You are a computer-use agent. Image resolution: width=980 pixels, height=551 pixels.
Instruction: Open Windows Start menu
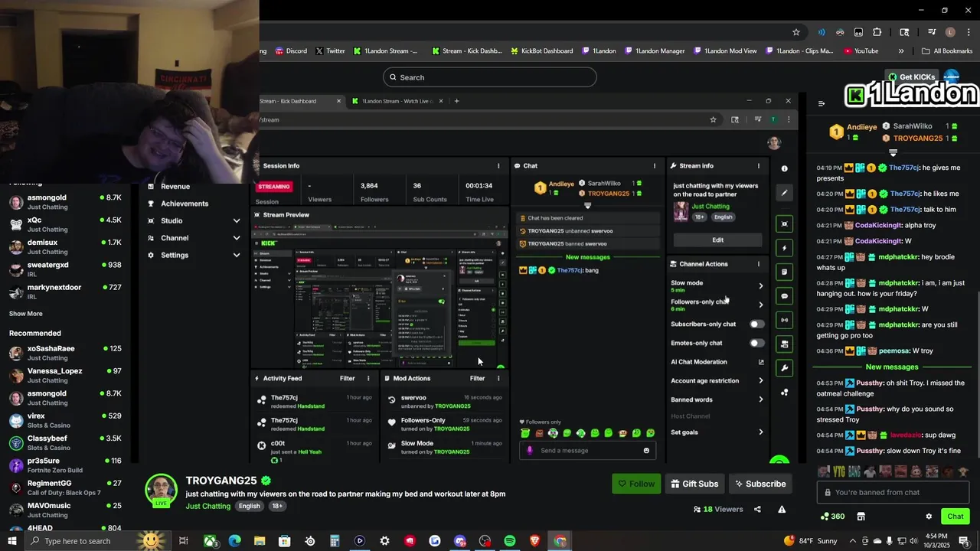[12, 541]
